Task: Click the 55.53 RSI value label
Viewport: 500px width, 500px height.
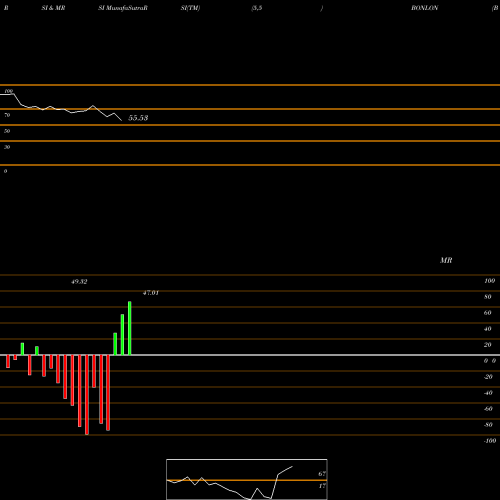Action: click(x=138, y=118)
